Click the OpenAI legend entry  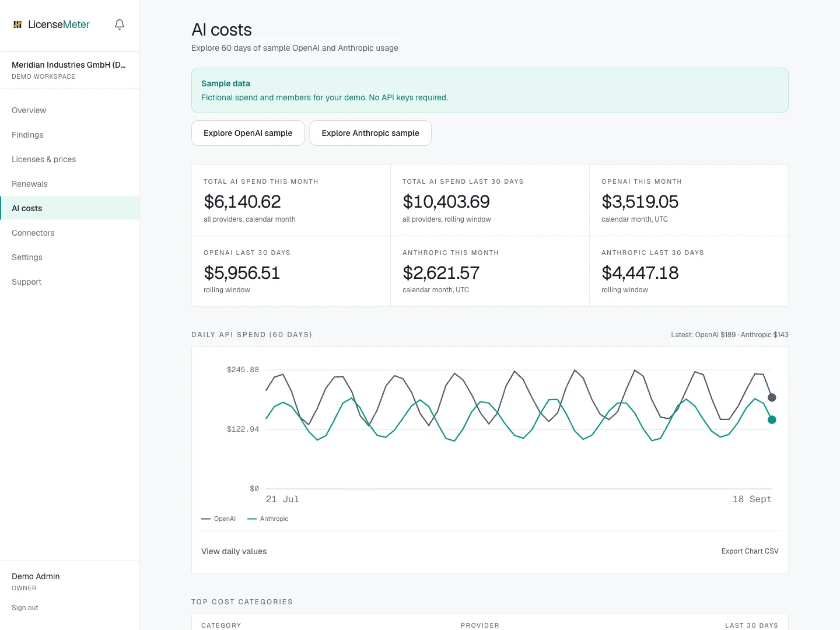(219, 519)
